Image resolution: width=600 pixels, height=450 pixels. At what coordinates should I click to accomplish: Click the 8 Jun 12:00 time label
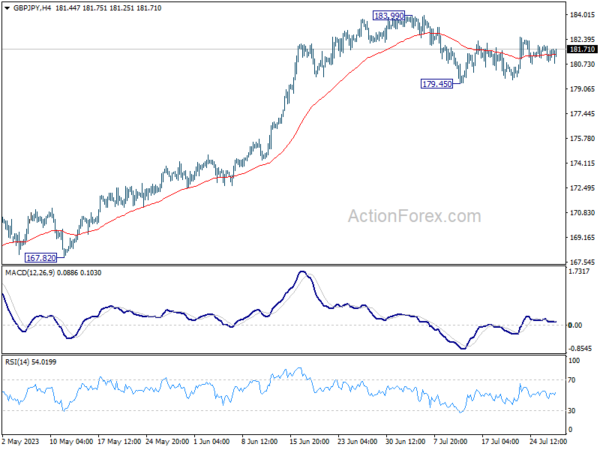[260, 442]
